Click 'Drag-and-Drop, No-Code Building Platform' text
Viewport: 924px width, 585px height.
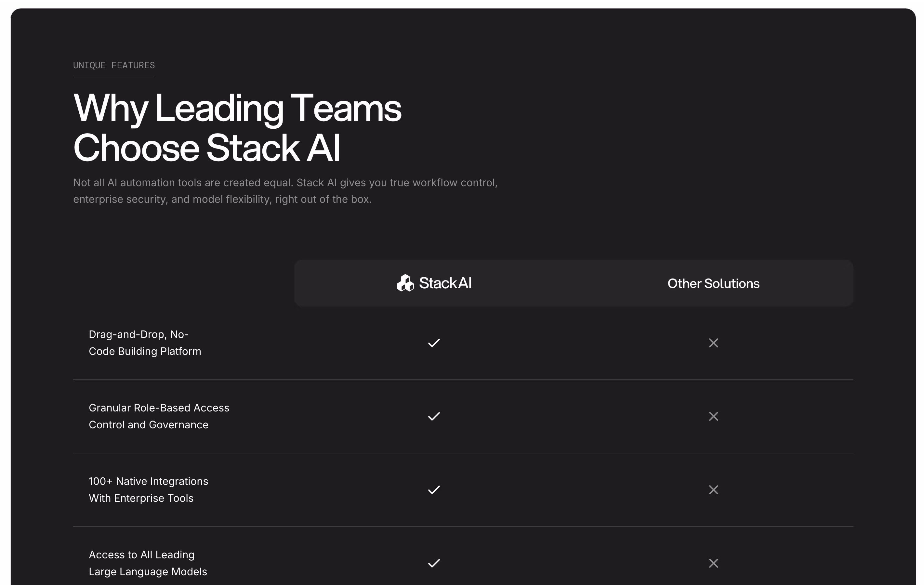coord(145,343)
